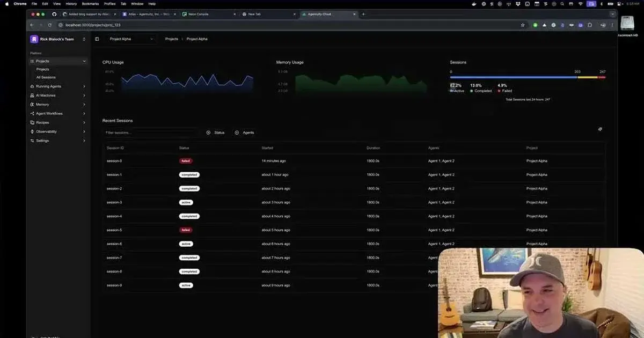Viewport: 644px width, 338px height.
Task: Collapse the Projects section in the sidebar
Action: tap(84, 61)
